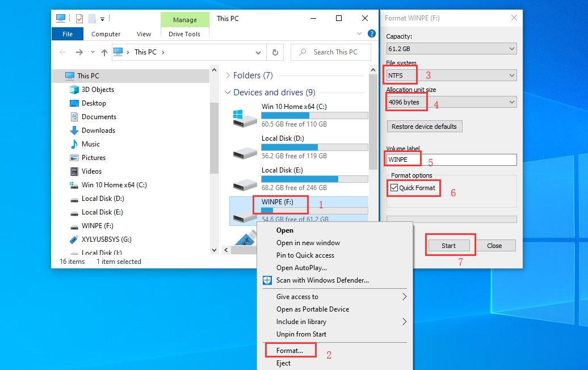Select Win 10 Home x64 (C:) in sidebar
The width and height of the screenshot is (588, 370).
tap(114, 185)
